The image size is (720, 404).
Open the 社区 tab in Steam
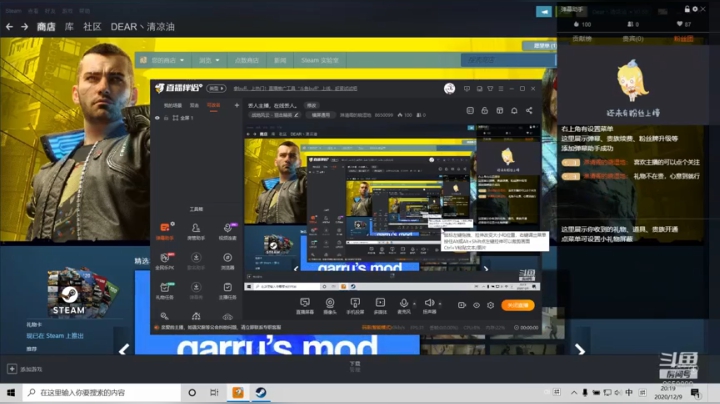tap(92, 27)
